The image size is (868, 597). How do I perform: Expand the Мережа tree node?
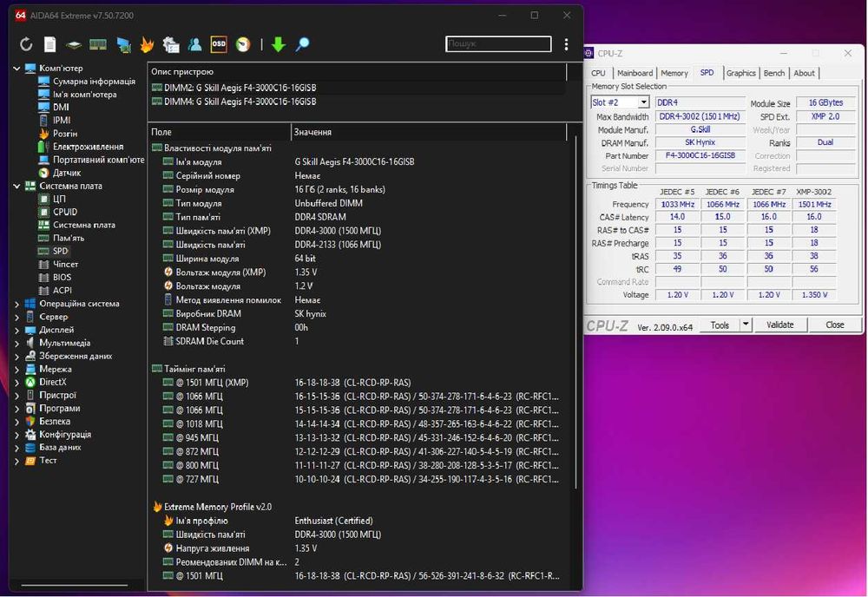16,369
